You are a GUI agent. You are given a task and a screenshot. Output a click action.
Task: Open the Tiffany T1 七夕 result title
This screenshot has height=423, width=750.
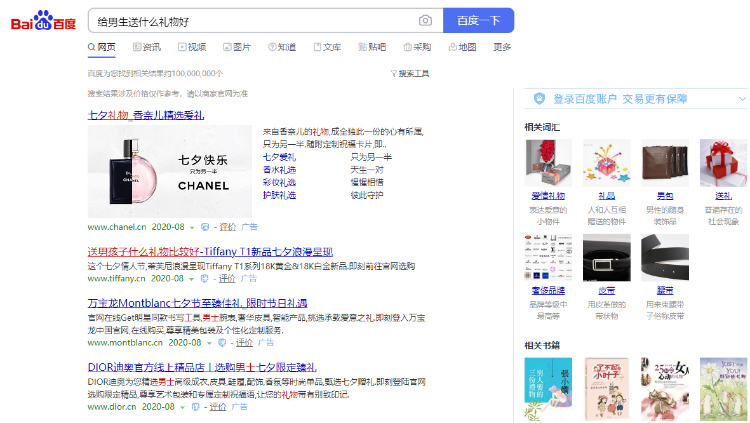click(210, 252)
